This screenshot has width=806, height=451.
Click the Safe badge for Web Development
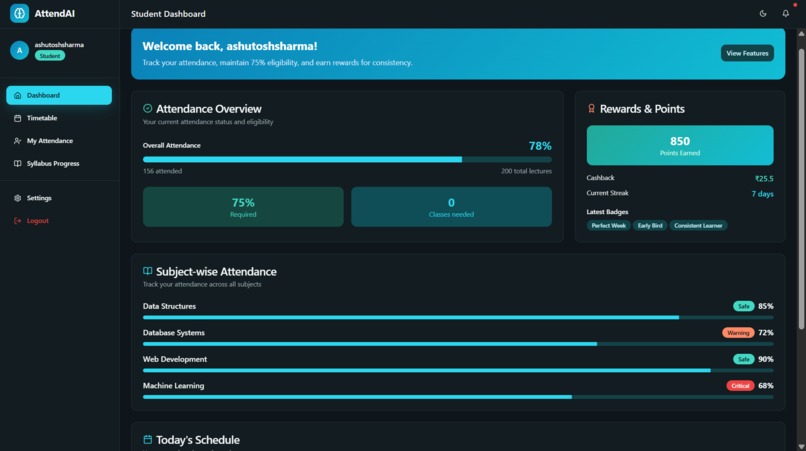click(743, 359)
